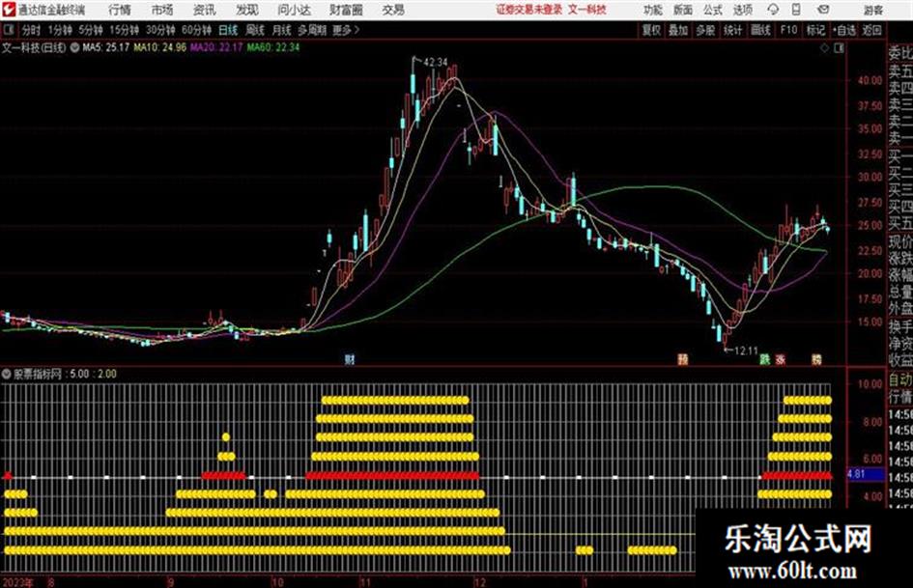Toggle the left sidebar panel icon beside 分时
Screen dimensions: 913x588
tap(8, 30)
